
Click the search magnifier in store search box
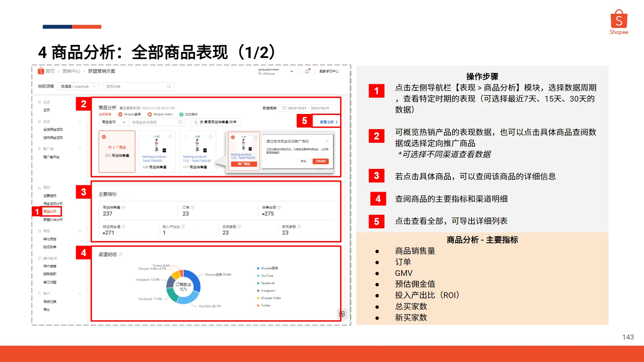[x=169, y=86]
